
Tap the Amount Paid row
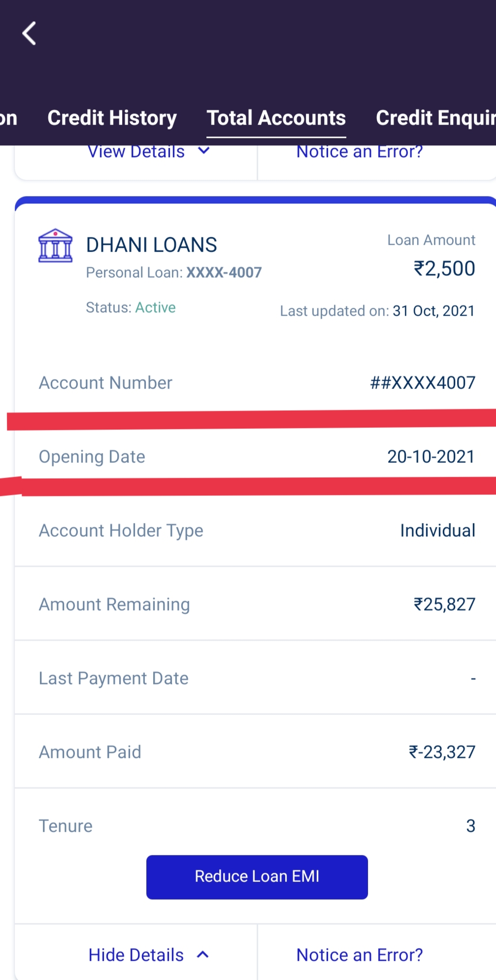(256, 752)
